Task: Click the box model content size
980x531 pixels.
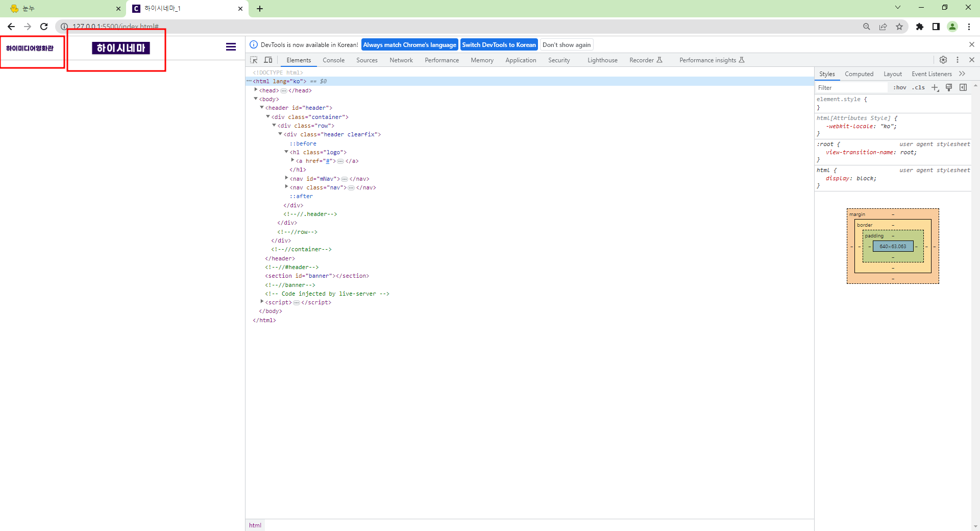Action: coord(893,247)
